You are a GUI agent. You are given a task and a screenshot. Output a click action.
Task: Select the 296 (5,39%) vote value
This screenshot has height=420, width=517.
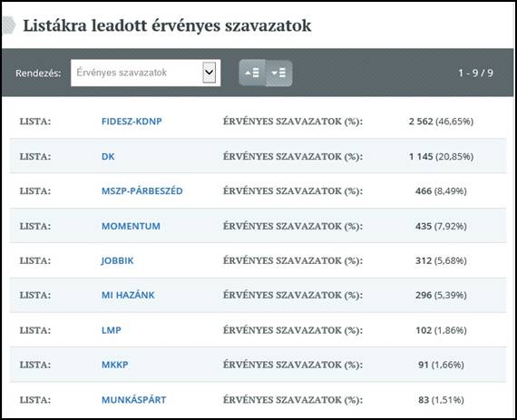(x=441, y=295)
